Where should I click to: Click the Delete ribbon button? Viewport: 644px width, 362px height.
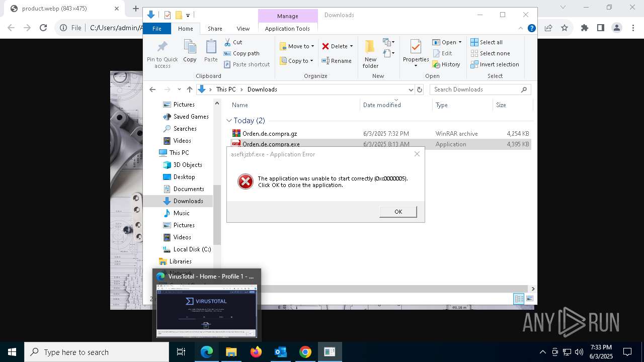tap(335, 46)
